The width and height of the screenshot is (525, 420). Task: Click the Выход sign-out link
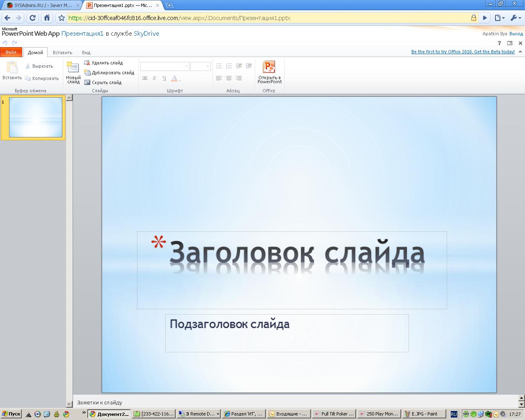click(x=516, y=34)
